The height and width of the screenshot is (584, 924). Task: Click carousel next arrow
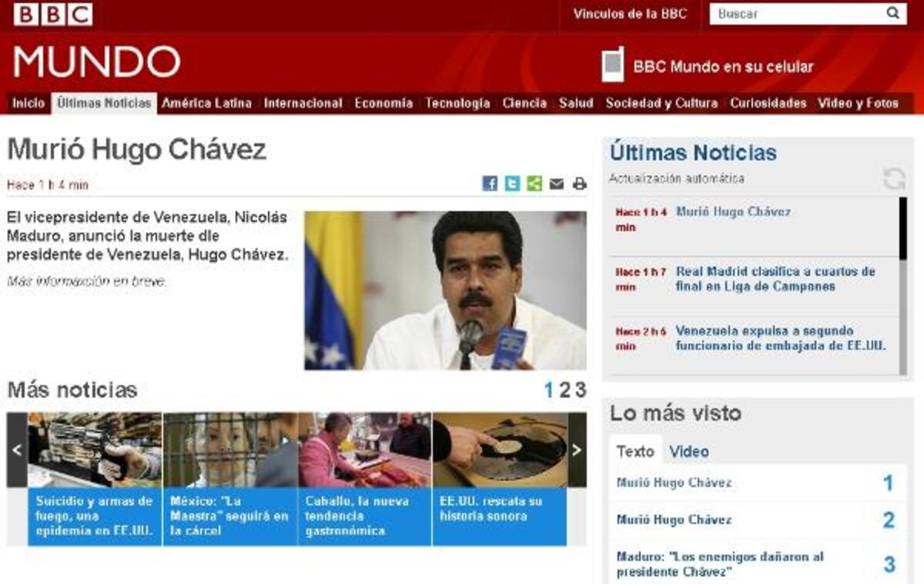tap(577, 450)
